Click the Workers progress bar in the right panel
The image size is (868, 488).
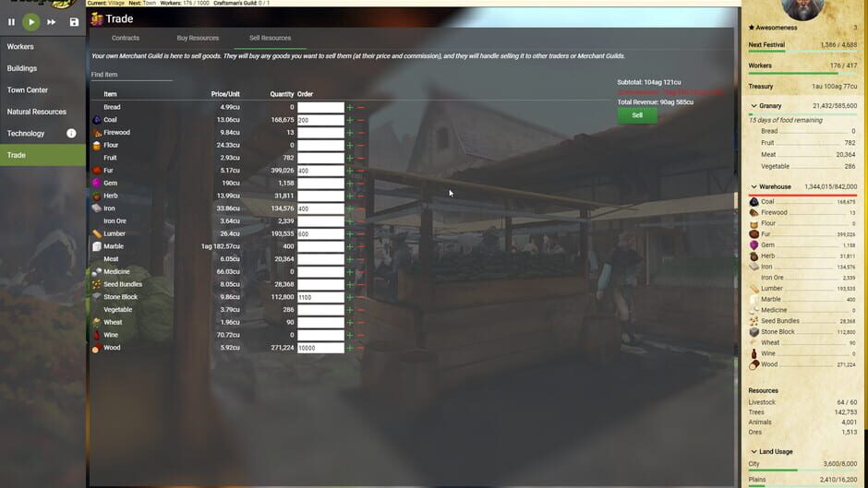point(802,73)
